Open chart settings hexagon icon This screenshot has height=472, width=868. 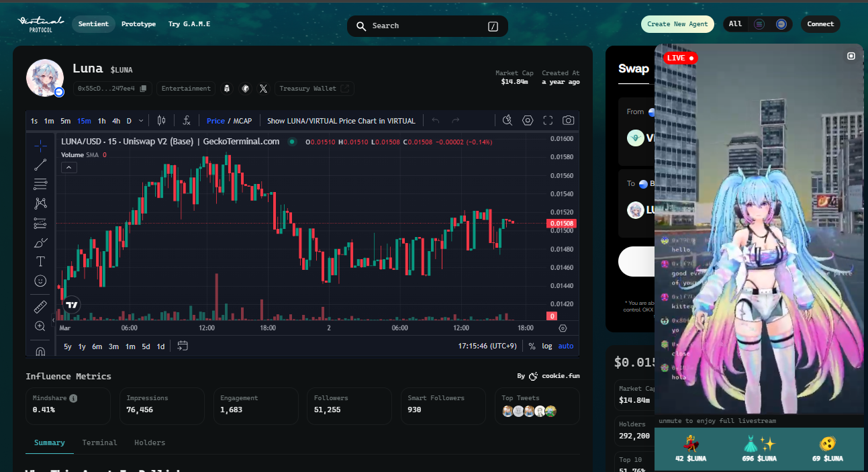tap(528, 121)
